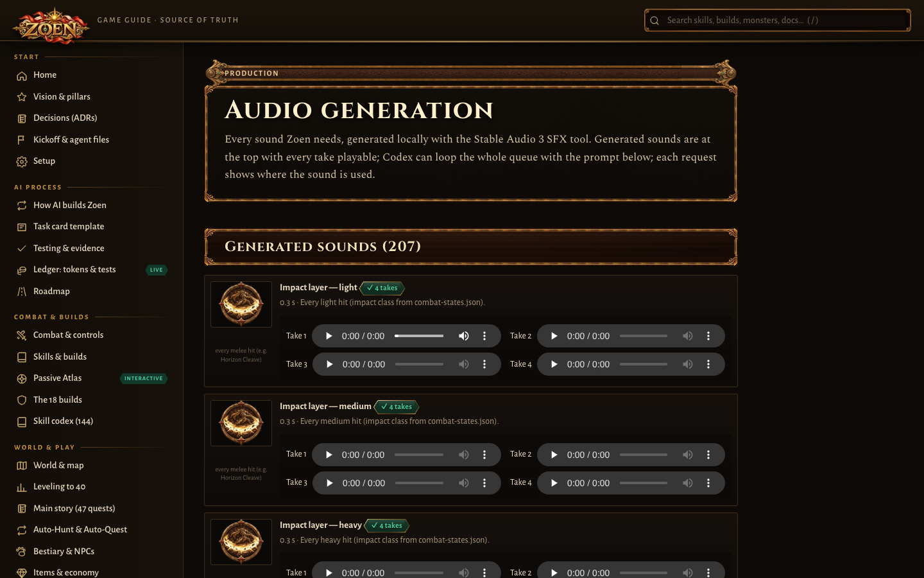This screenshot has width=924, height=578.
Task: Mute Take 1 of Impact layer light
Action: (464, 336)
